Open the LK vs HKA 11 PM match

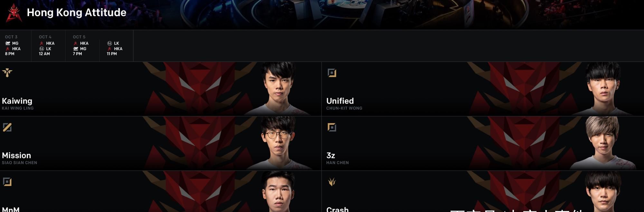tap(116, 45)
